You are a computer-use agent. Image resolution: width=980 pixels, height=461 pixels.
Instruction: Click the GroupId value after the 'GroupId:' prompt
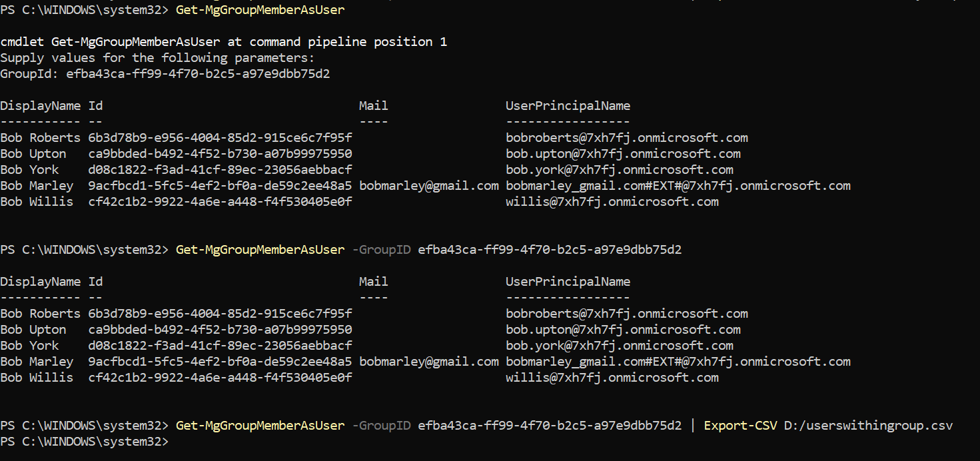pos(198,74)
